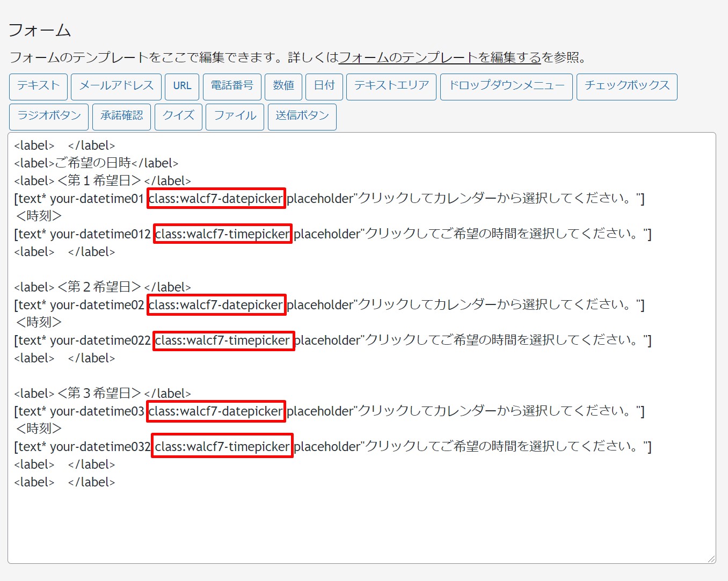Insert a 日付 (date) form tag
Screen dimensions: 728x581
click(x=324, y=86)
